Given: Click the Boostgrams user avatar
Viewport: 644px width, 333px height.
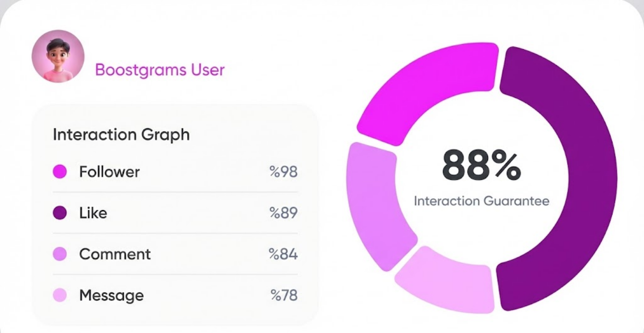Looking at the screenshot, I should [58, 56].
